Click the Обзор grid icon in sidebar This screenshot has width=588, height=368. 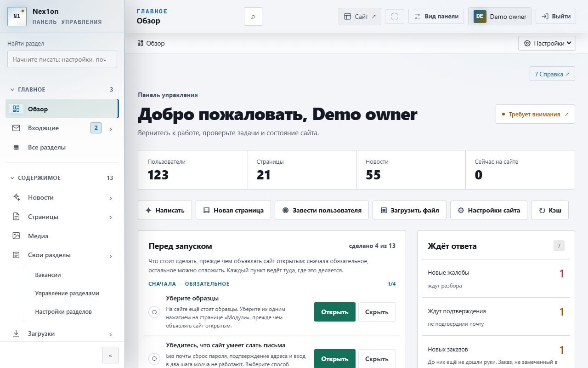point(17,109)
